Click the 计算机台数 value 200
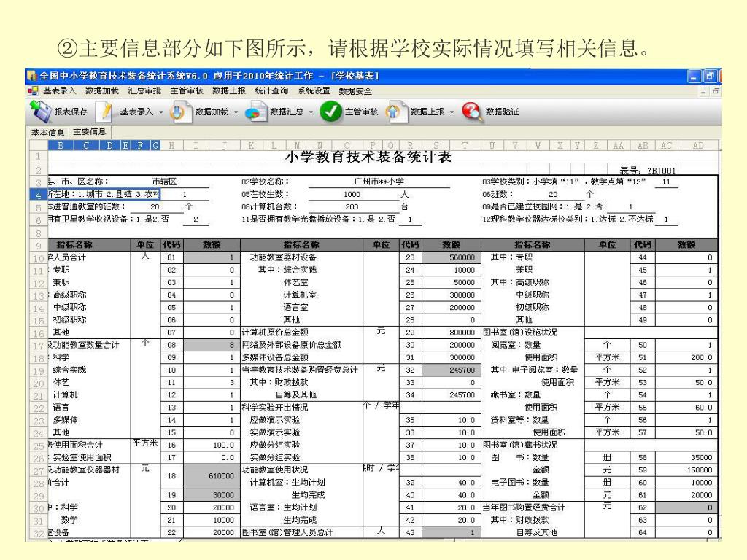747x560 pixels. click(x=352, y=206)
